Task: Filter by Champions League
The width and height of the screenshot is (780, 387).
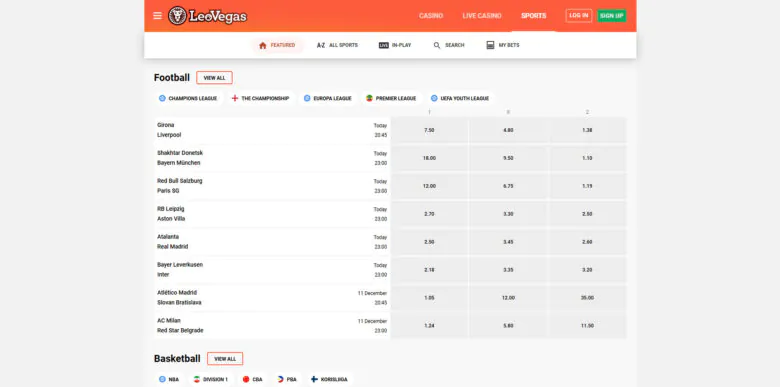Action: coord(188,98)
